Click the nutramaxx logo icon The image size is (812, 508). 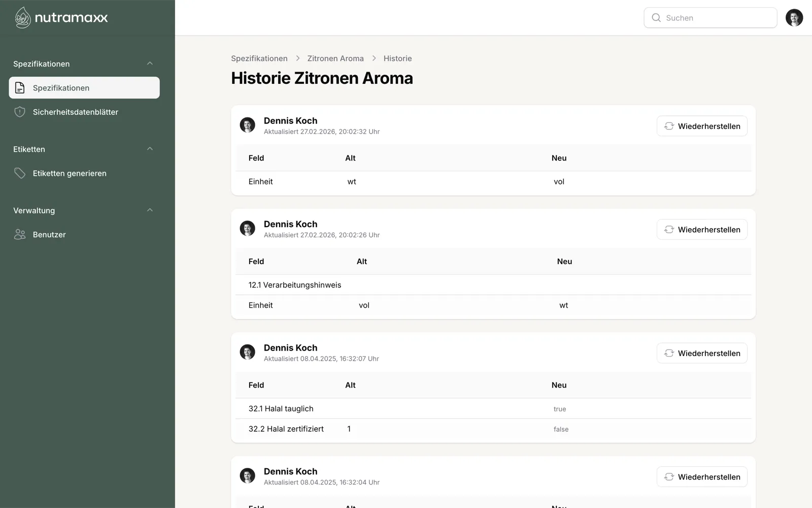pos(23,18)
